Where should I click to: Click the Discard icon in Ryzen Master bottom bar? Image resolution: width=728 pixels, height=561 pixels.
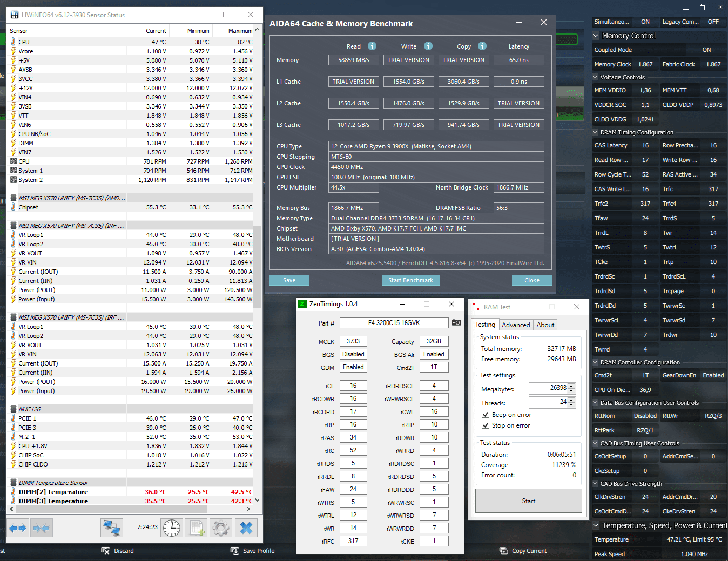click(x=105, y=551)
